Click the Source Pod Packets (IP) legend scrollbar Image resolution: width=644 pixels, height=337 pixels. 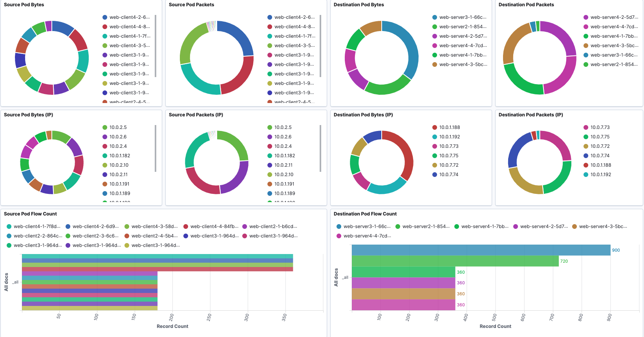pos(320,148)
